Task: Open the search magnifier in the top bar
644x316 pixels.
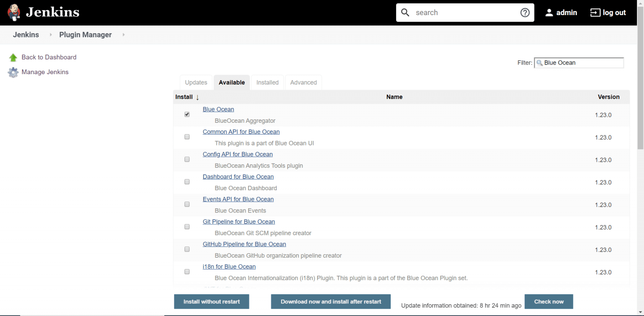Action: (x=405, y=12)
